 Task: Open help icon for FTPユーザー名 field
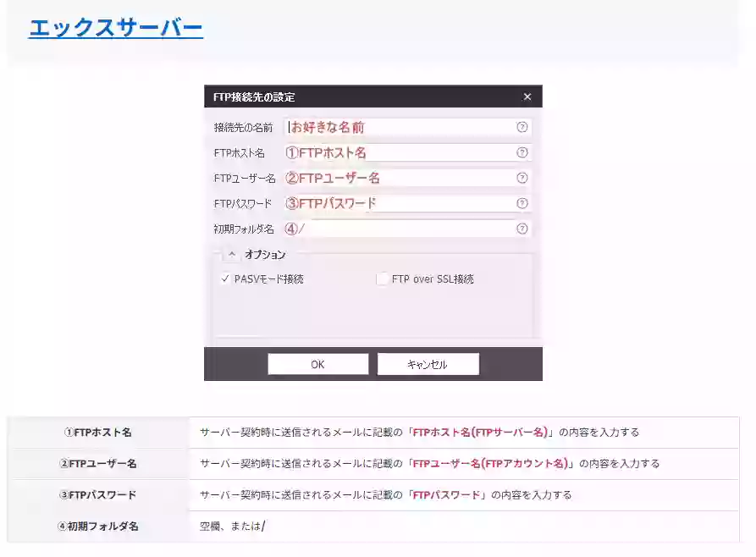521,179
